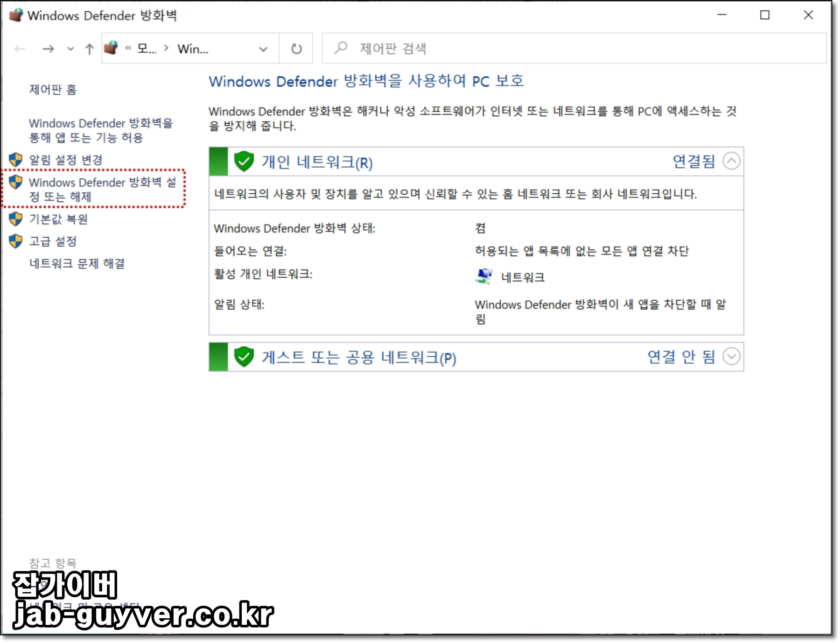Go forward using the forward arrow
This screenshot has width=840, height=643.
pyautogui.click(x=48, y=49)
